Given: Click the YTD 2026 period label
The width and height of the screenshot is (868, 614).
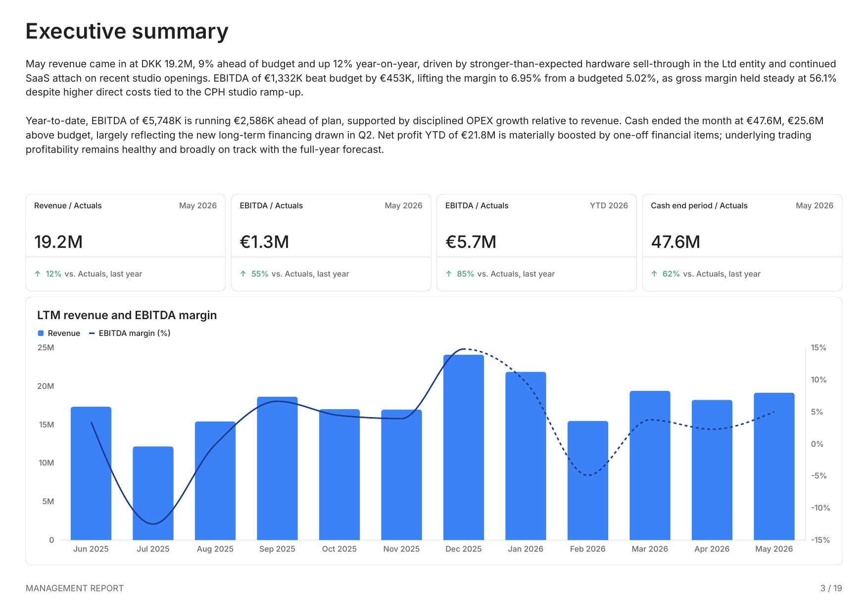Looking at the screenshot, I should [609, 206].
